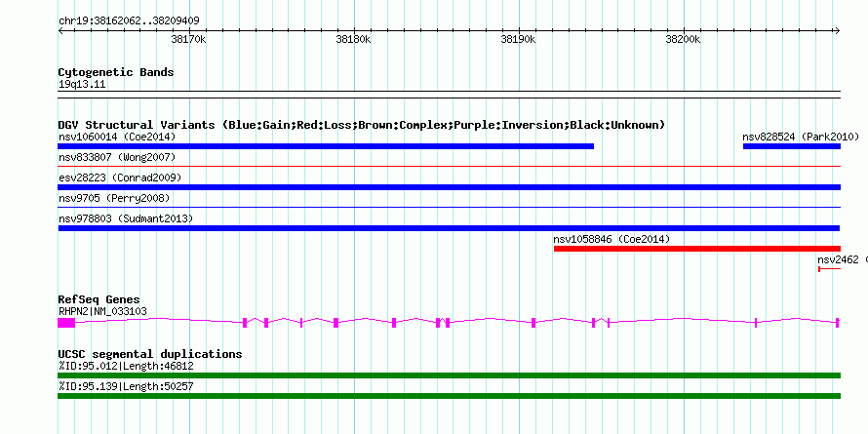
Task: Click the green bar under %ID:95.139
Action: click(x=449, y=396)
